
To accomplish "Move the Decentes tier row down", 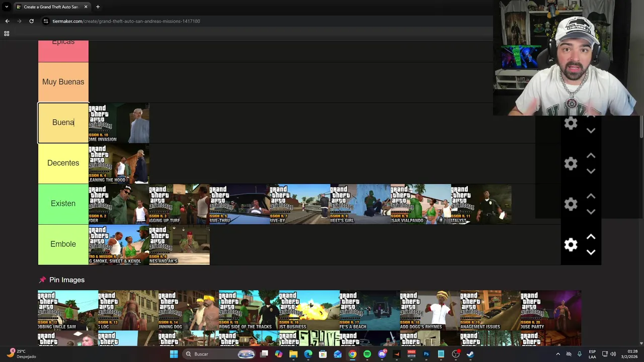I will click(591, 171).
